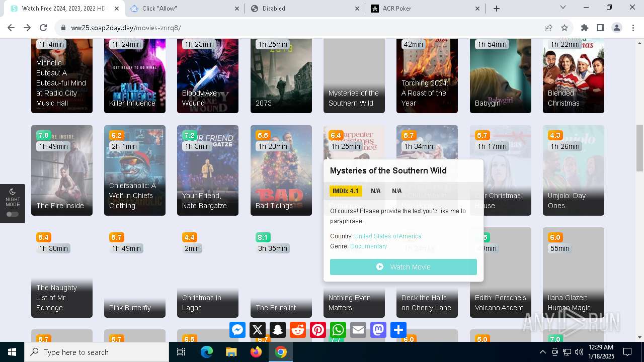This screenshot has height=362, width=644.
Task: Open Edith: Porsche's Volcano Ascent card
Action: (501, 273)
